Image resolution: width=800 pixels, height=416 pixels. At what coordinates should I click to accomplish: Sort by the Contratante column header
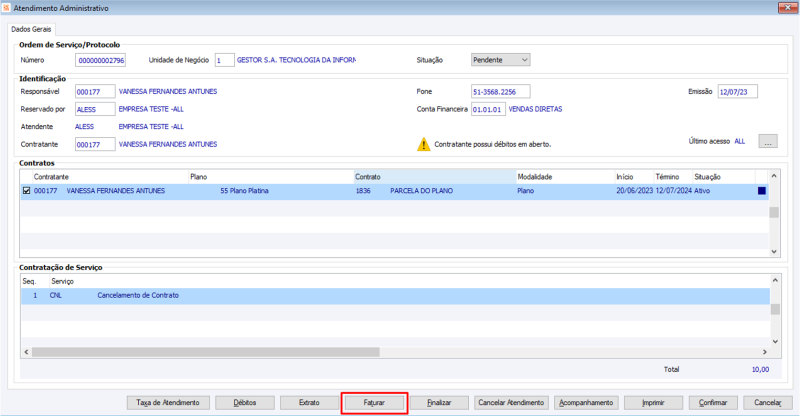(110, 177)
